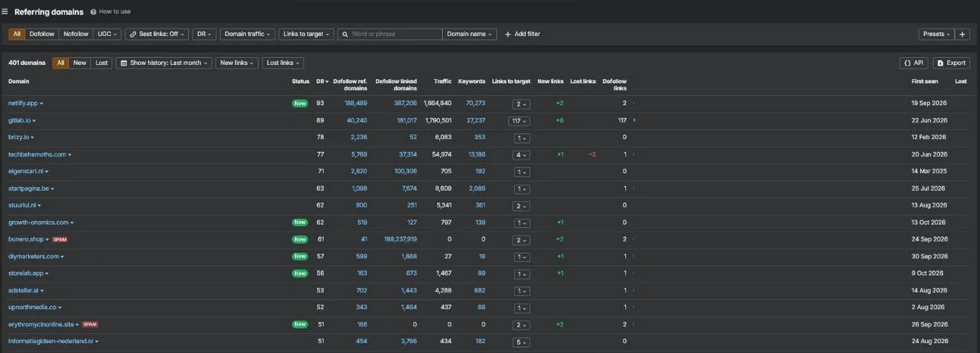This screenshot has height=353, width=980.
Task: Open the startpagina.be domain link
Action: (x=29, y=189)
